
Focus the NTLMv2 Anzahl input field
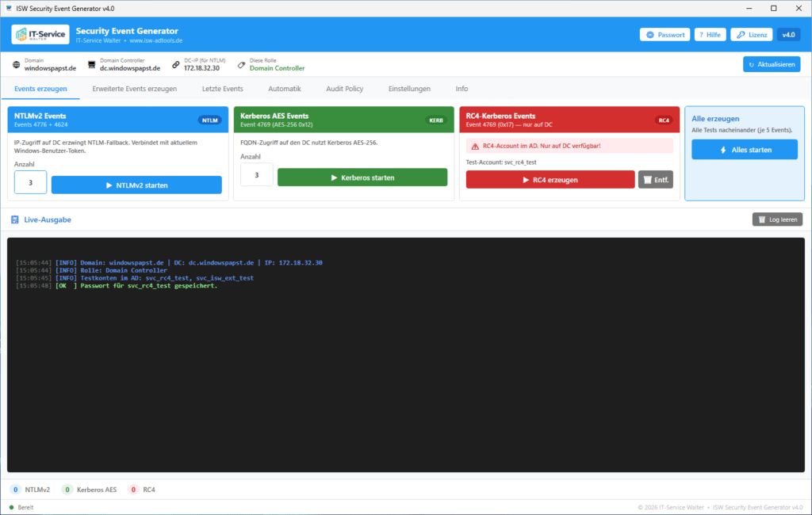31,183
